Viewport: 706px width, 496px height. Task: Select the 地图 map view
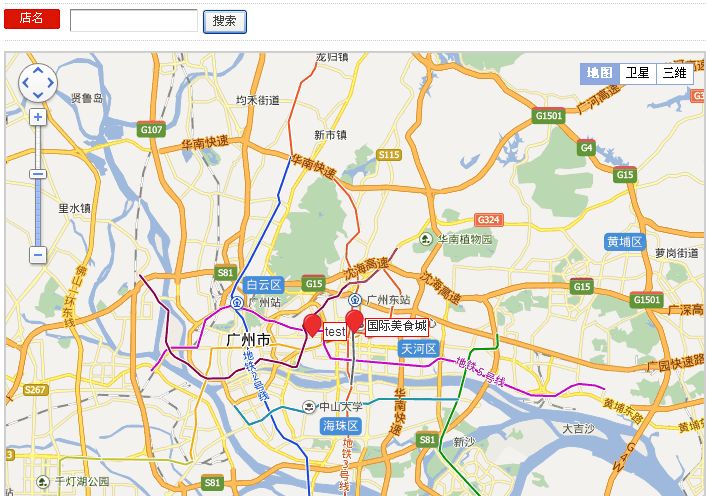(600, 73)
